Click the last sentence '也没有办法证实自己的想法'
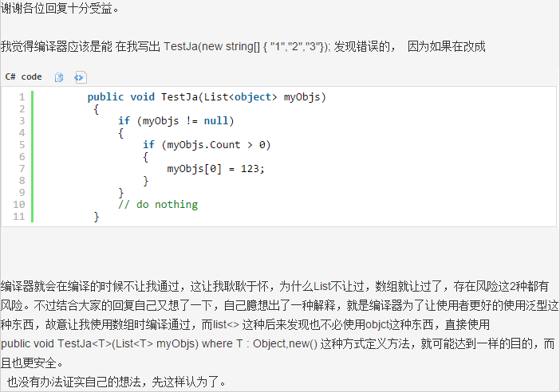Image resolution: width=560 pixels, height=392 pixels. 116,382
